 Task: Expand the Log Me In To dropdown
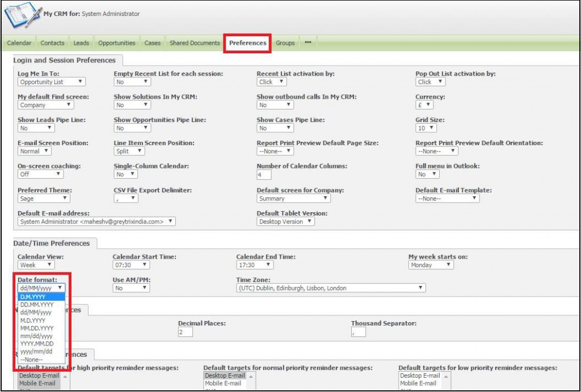[52, 82]
